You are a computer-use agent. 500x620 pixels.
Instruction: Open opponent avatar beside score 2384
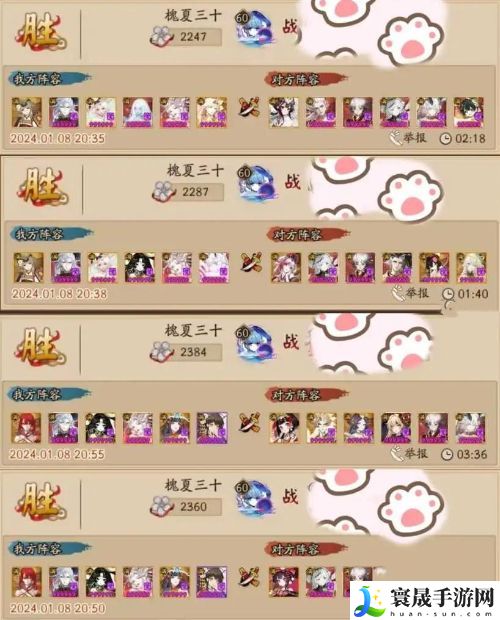point(253,343)
